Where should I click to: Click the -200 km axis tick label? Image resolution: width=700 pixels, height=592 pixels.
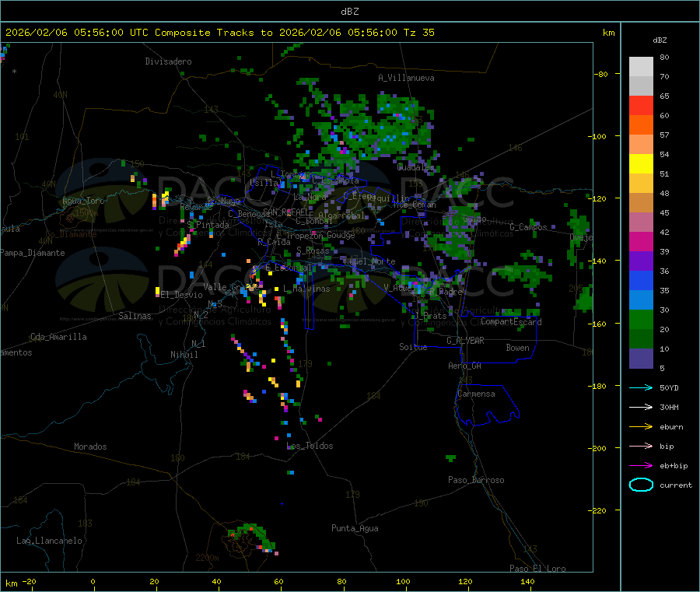tap(597, 448)
